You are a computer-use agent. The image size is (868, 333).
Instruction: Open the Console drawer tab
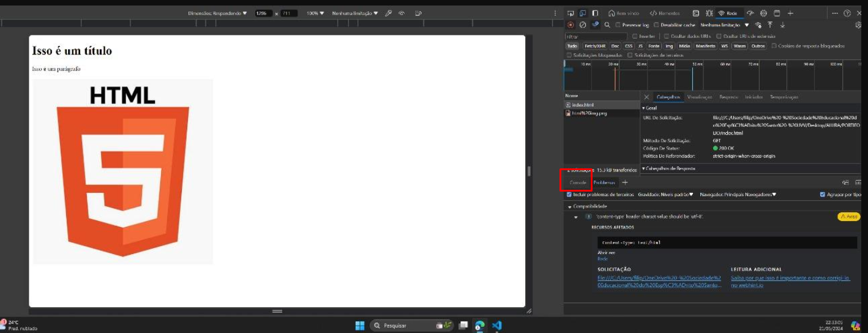click(578, 182)
